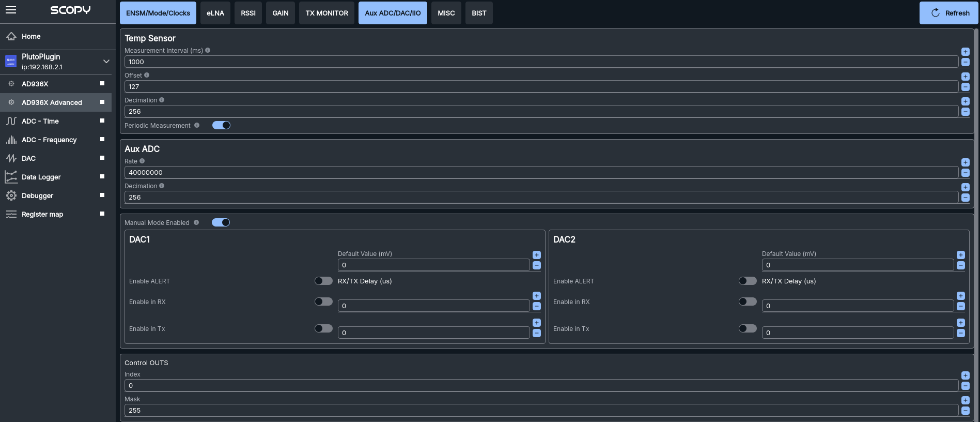The width and height of the screenshot is (980, 422).
Task: Click info icon next to Temp Sensor Offset
Action: [147, 75]
